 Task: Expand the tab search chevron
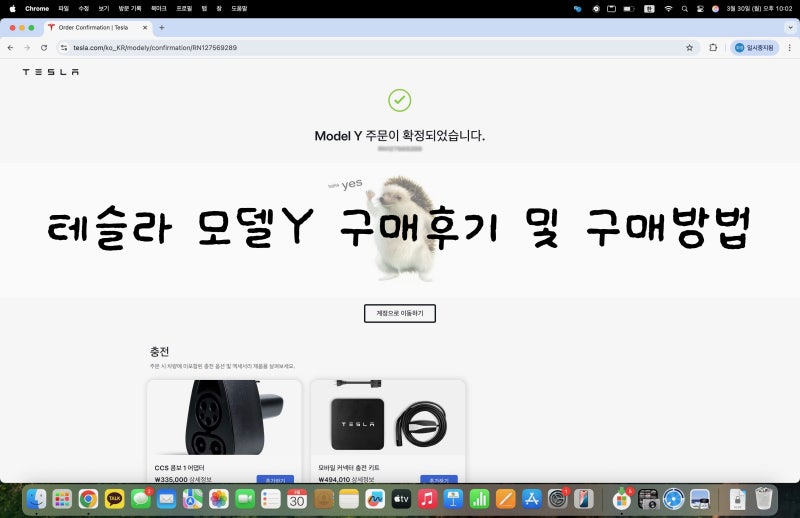click(x=790, y=28)
